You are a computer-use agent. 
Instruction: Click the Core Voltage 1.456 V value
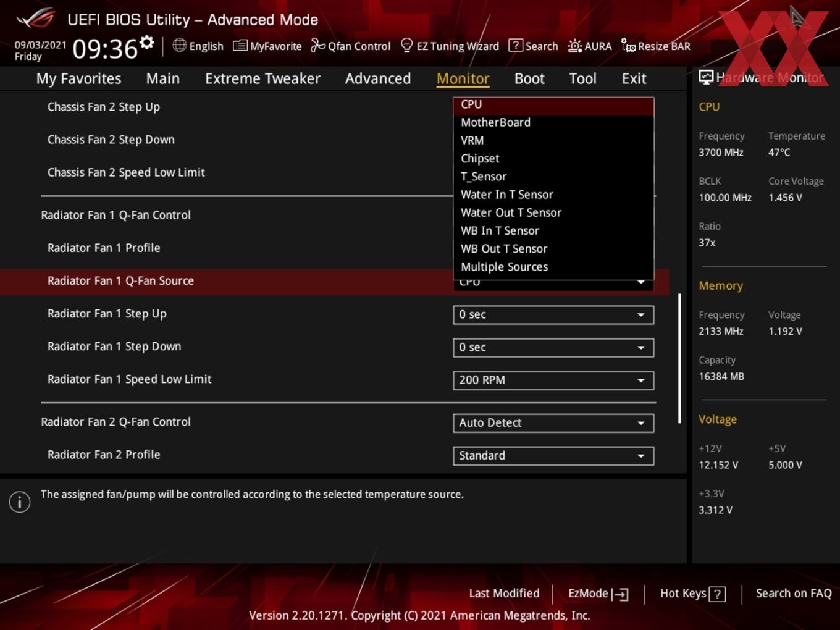coord(785,198)
